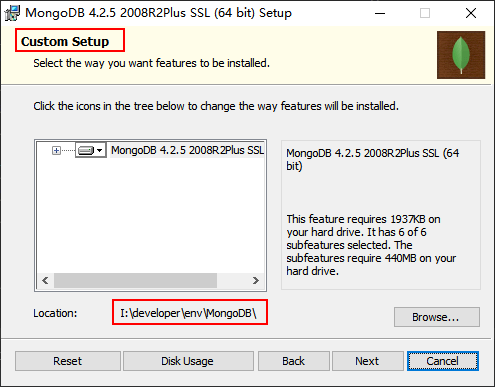Click the feature description panel text
Screen dimensions: 495x387
pos(373,245)
